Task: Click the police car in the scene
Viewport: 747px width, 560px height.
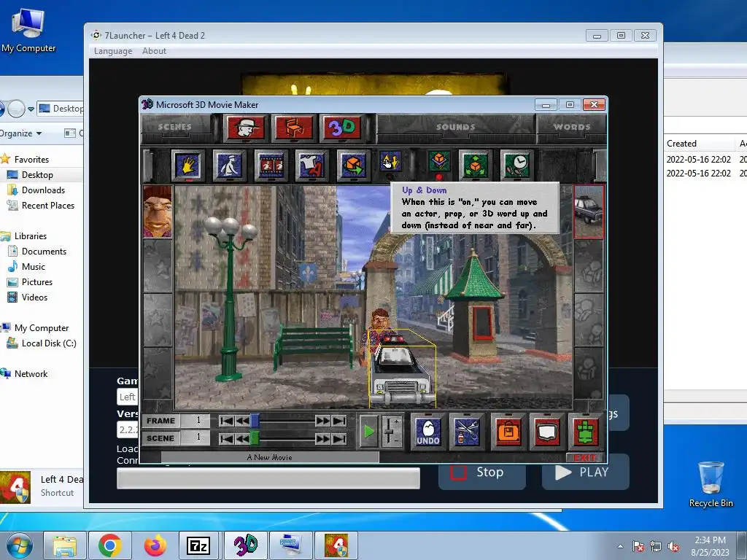Action: click(x=403, y=371)
